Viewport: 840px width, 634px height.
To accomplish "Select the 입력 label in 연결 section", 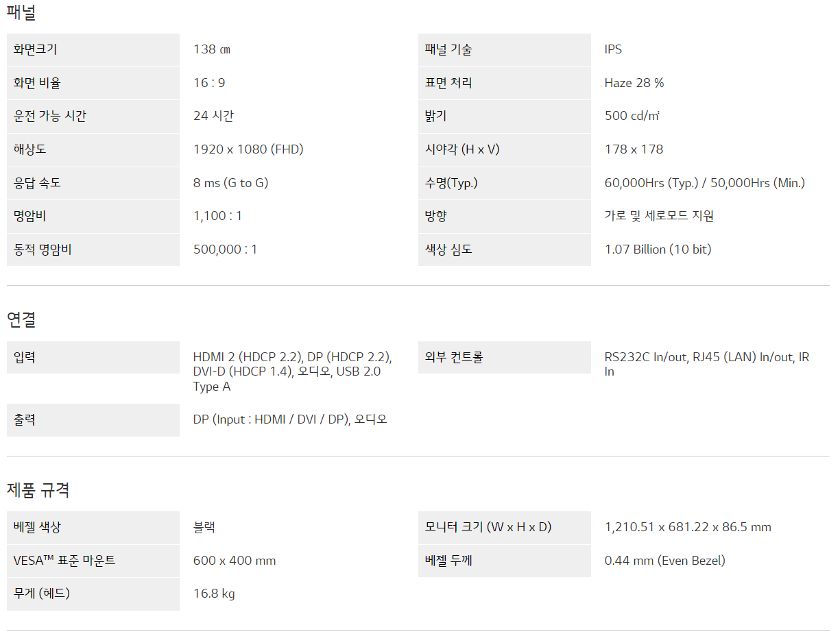I will (x=25, y=357).
